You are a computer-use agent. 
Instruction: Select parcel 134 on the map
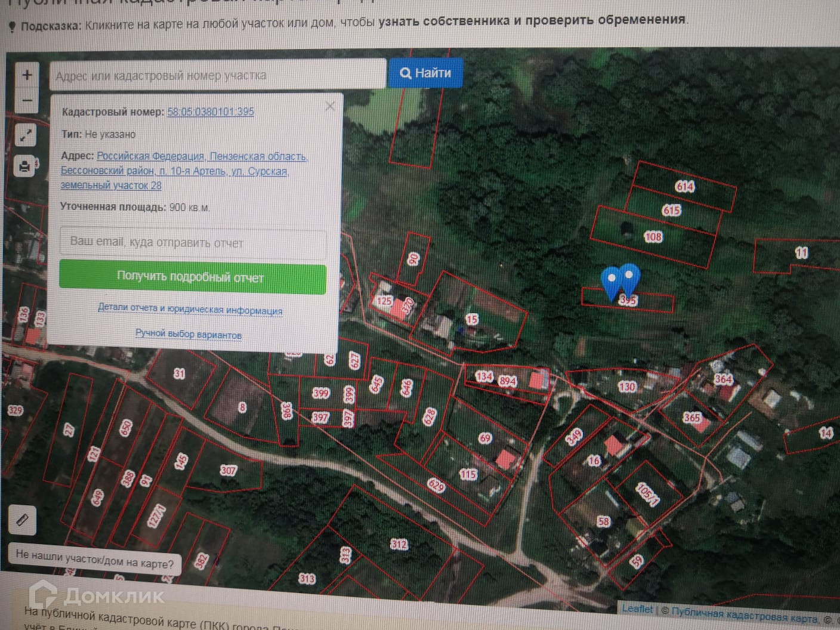coord(484,376)
